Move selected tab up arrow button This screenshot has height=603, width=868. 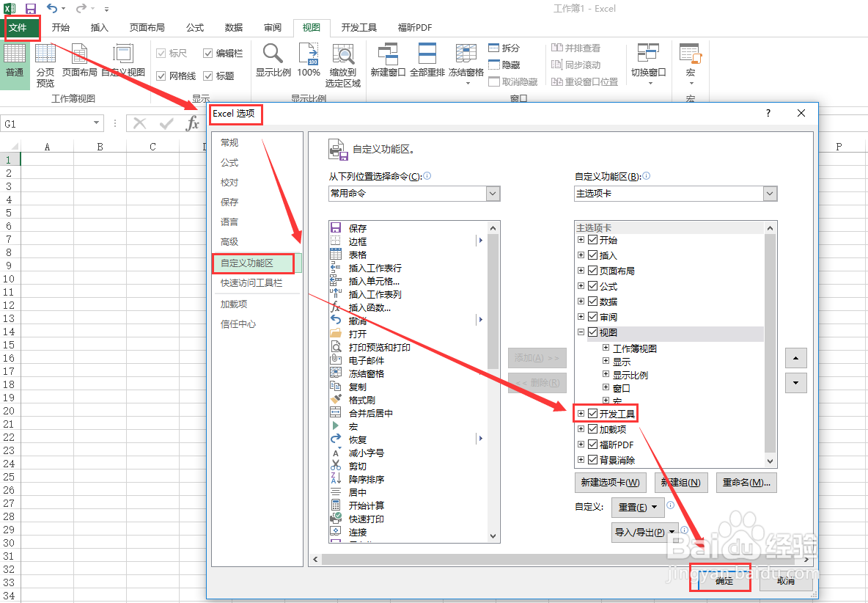[795, 358]
